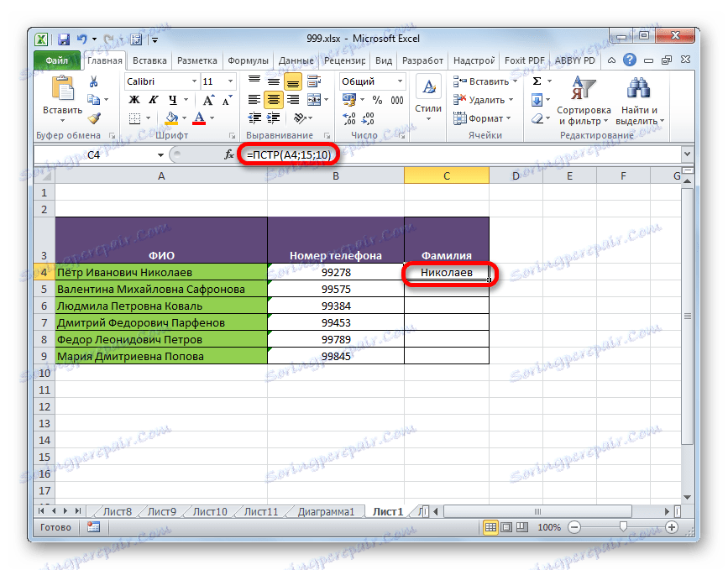This screenshot has width=728, height=570.
Task: Click the Find and Select binoculars icon
Action: (637, 89)
